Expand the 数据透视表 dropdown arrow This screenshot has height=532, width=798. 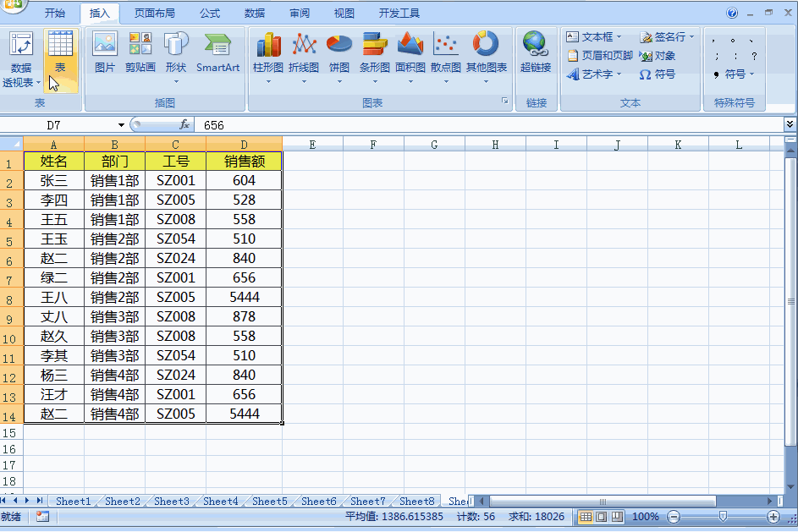click(x=38, y=82)
